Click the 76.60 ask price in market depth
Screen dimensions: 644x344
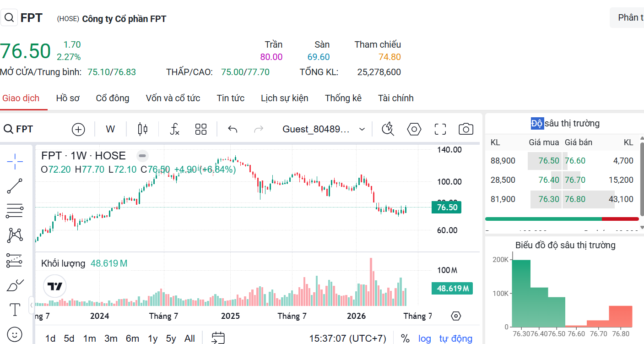[x=575, y=161]
